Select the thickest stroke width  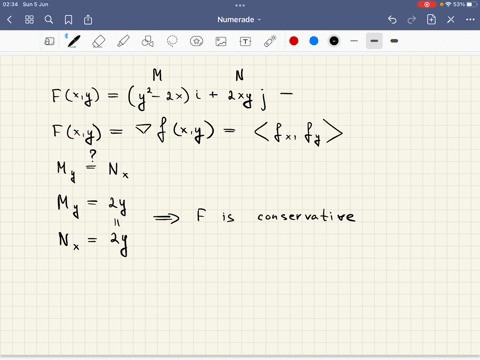pos(394,41)
